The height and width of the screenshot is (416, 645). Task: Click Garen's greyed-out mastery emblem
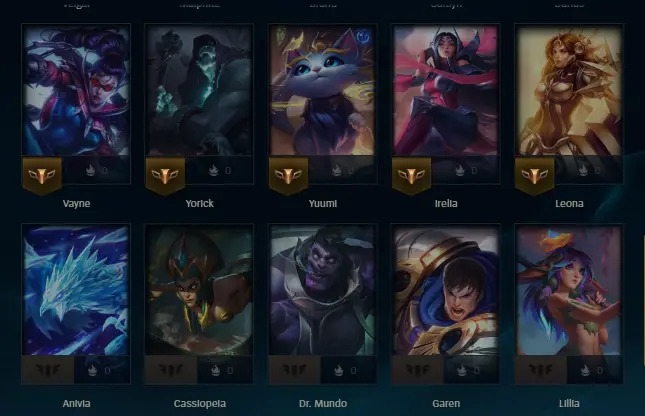click(x=418, y=370)
